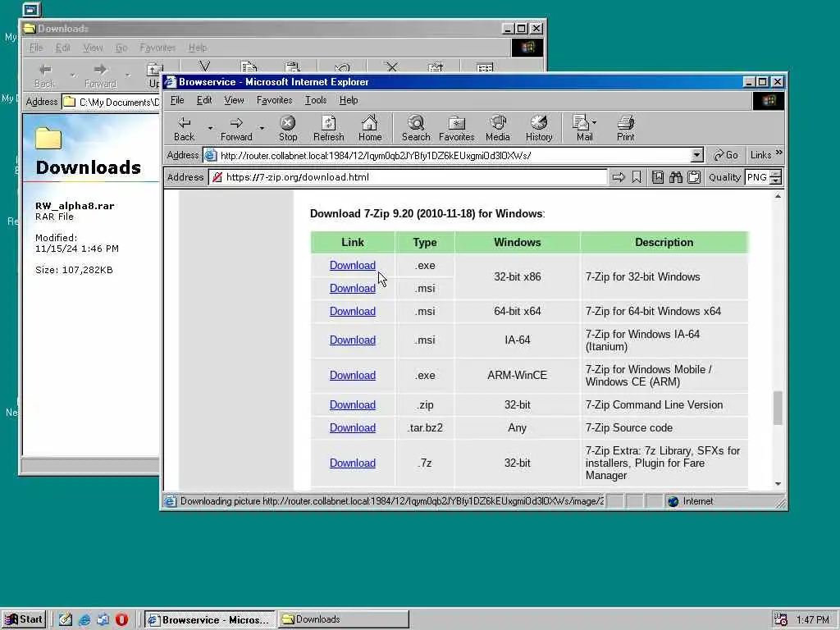This screenshot has width=840, height=630.
Task: Download the 64-bit x64 .msi installer
Action: (353, 311)
